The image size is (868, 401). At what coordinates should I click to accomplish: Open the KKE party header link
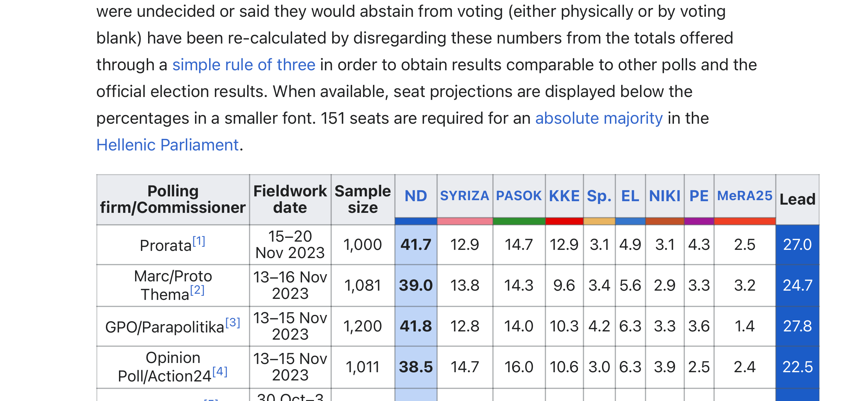coord(564,196)
